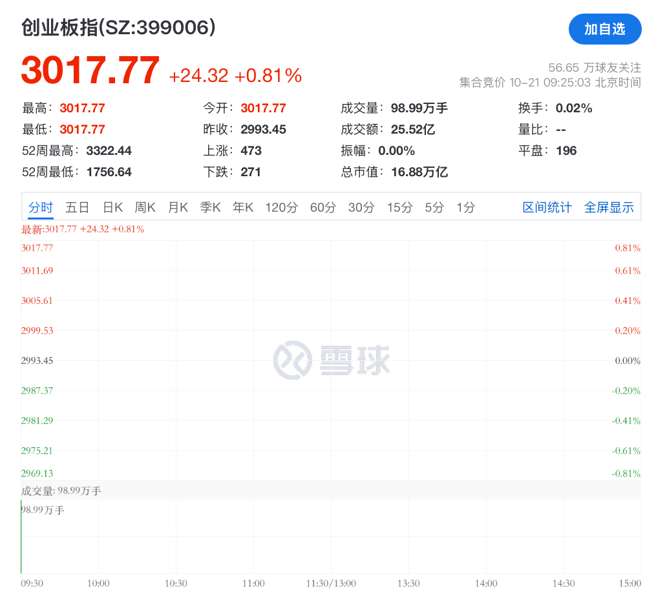Switch to 15分 interval chart
The width and height of the screenshot is (667, 608).
[x=399, y=207]
